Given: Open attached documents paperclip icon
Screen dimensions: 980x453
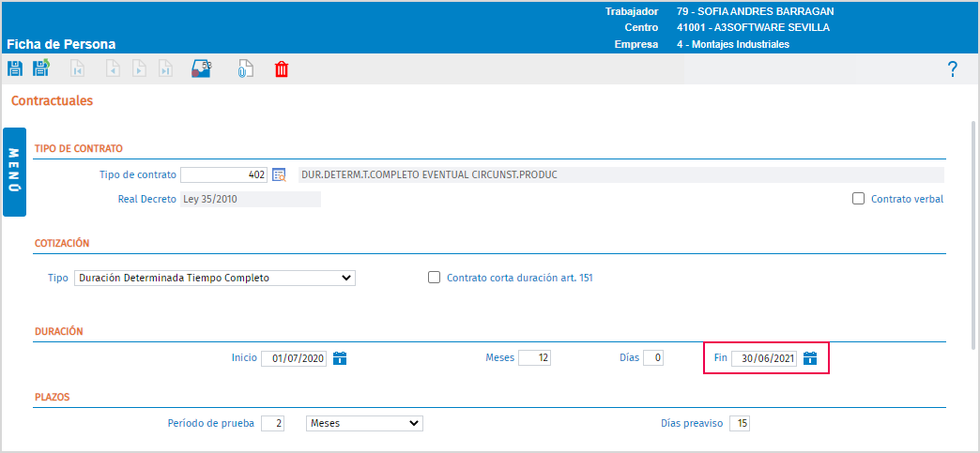Looking at the screenshot, I should pyautogui.click(x=245, y=68).
